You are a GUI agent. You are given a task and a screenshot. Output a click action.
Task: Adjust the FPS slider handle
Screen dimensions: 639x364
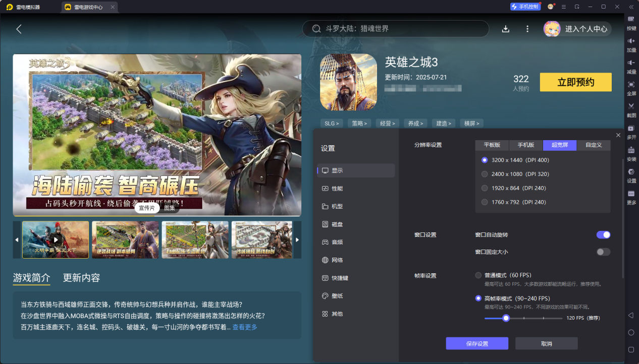click(x=506, y=318)
